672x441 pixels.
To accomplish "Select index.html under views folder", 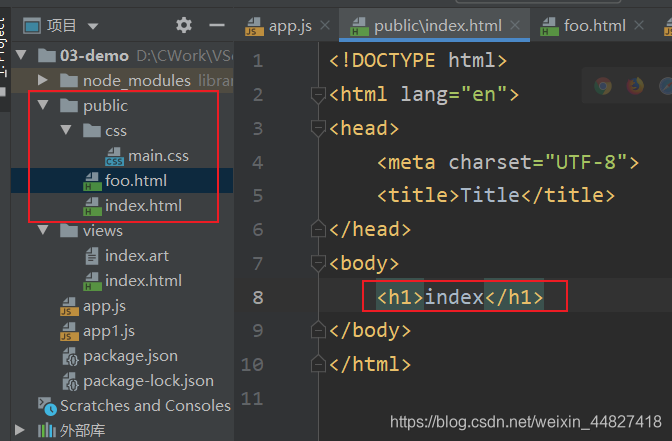I will [x=144, y=281].
